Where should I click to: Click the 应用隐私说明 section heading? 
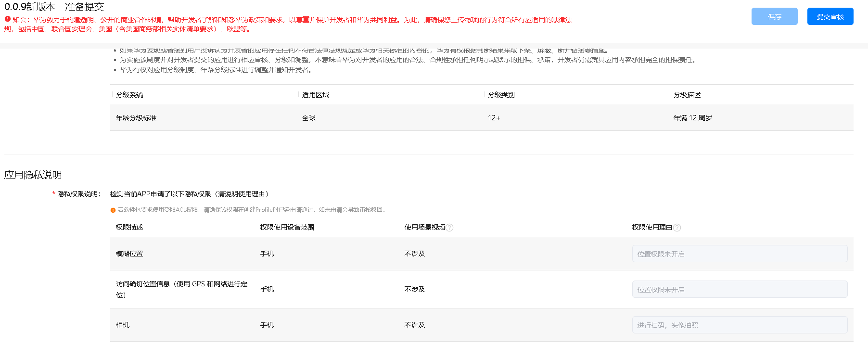click(33, 175)
